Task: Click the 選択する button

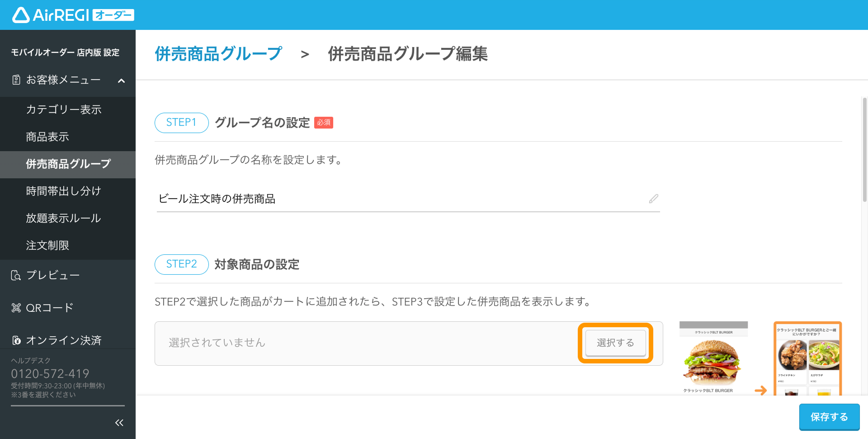Action: (x=615, y=343)
